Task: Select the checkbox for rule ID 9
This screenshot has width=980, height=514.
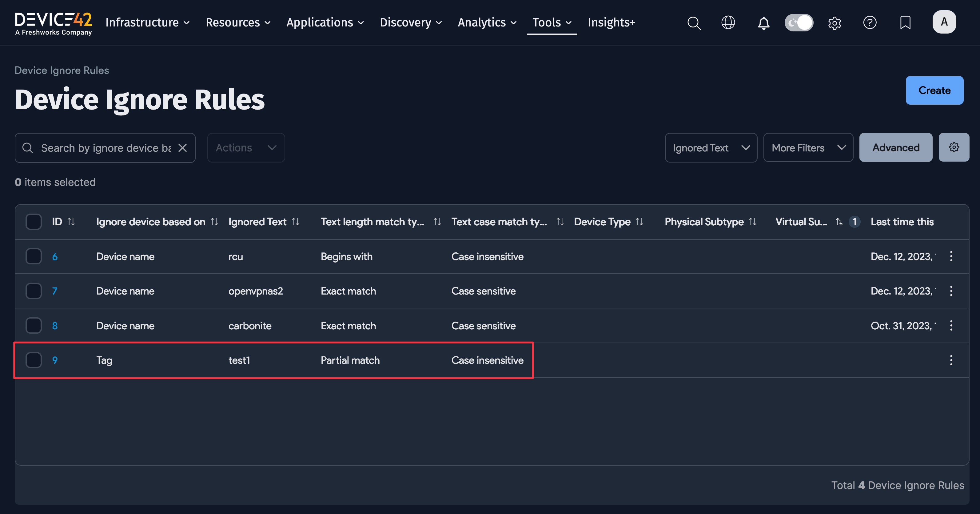Action: coord(34,360)
